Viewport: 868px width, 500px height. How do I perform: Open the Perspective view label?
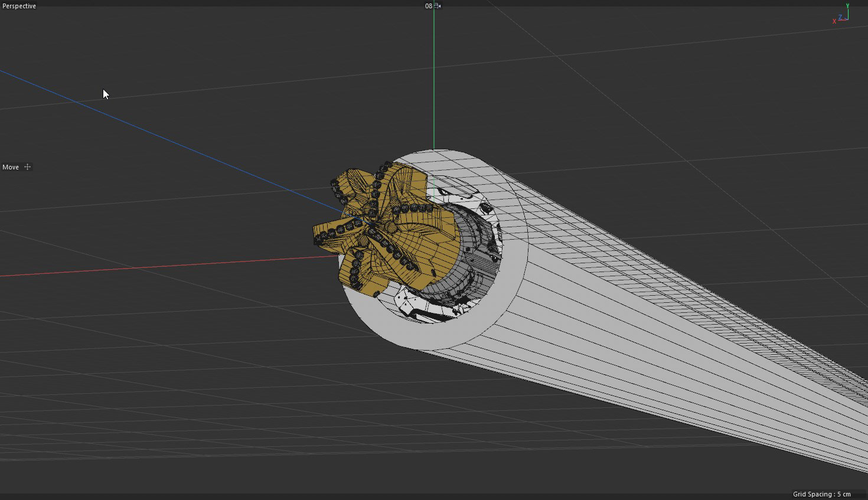[19, 6]
